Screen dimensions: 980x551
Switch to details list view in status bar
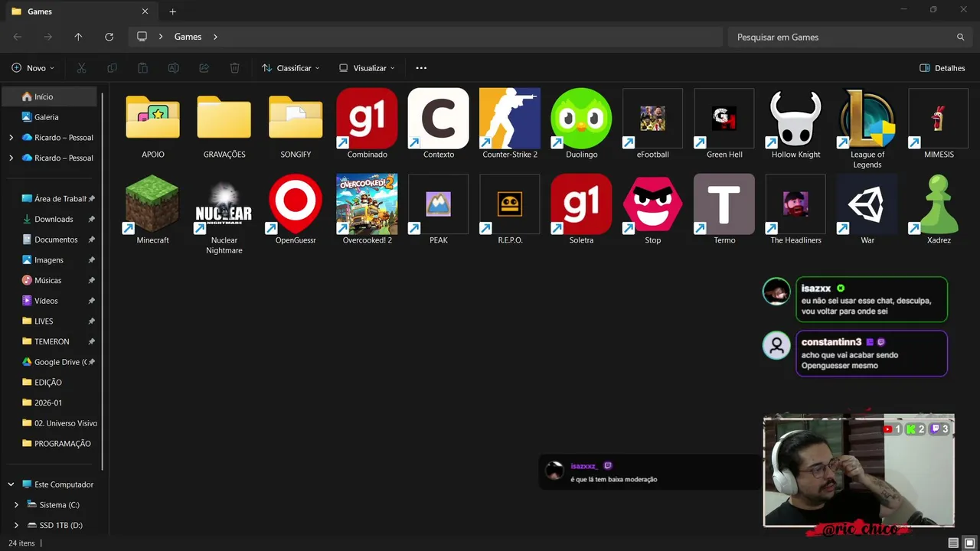[953, 543]
